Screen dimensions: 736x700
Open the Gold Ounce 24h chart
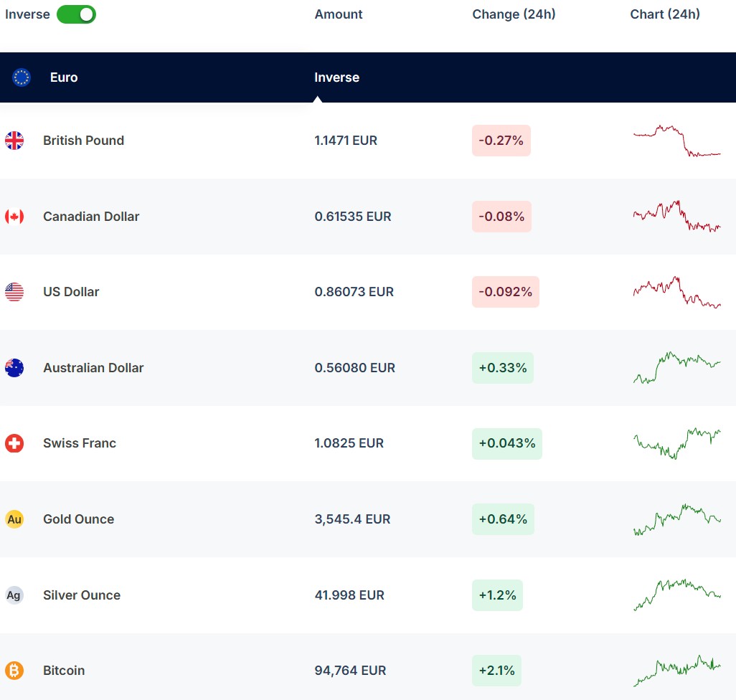point(676,519)
